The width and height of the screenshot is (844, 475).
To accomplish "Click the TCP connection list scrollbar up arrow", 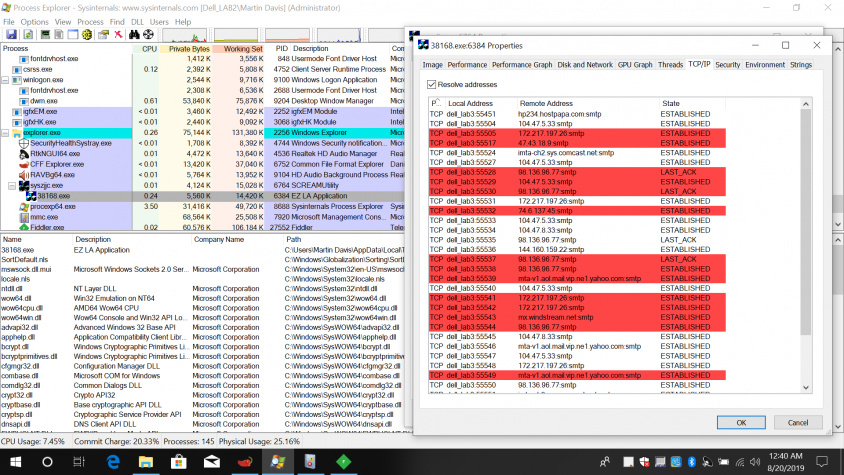I will 806,104.
